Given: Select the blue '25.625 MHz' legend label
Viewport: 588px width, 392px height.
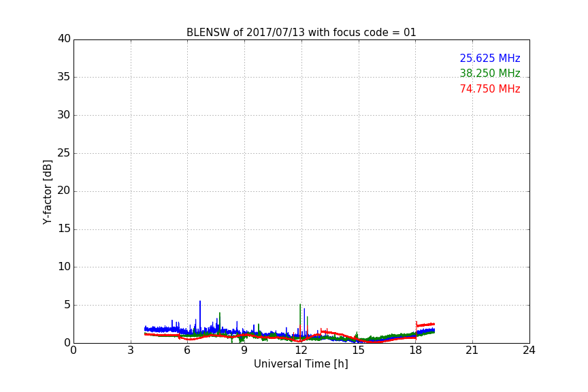Looking at the screenshot, I should pyautogui.click(x=490, y=58).
